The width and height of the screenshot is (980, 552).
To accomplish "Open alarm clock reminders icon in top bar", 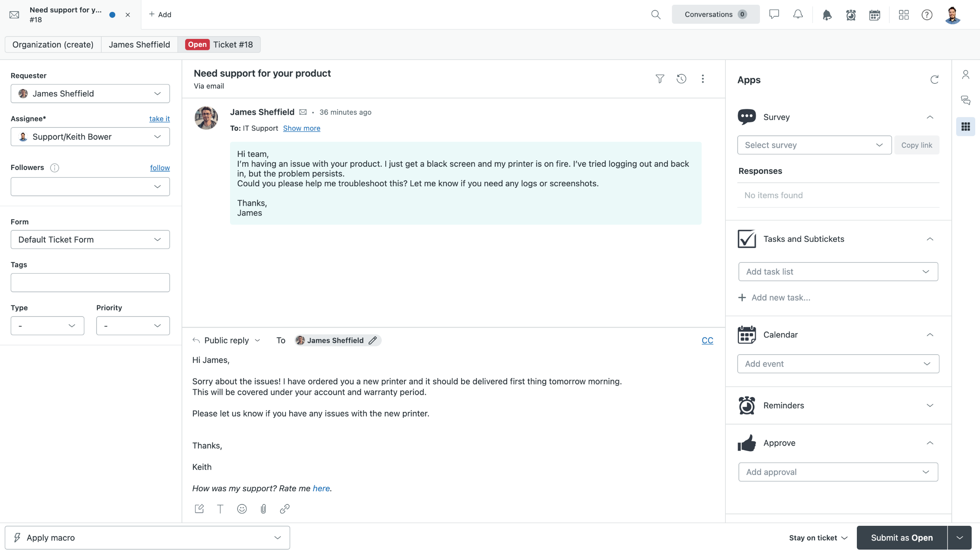I will click(x=850, y=15).
